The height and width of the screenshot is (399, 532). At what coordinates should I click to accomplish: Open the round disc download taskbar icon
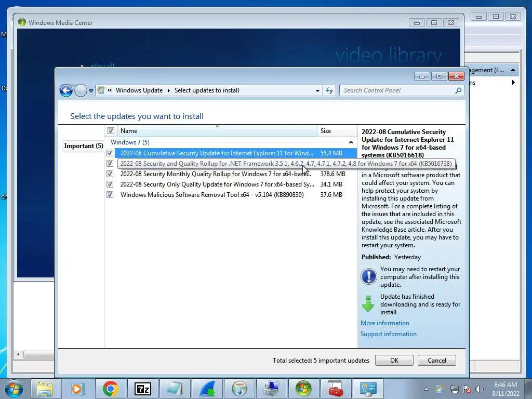pyautogui.click(x=240, y=389)
